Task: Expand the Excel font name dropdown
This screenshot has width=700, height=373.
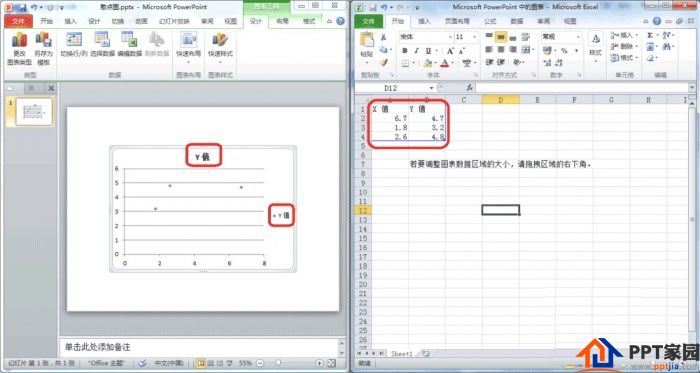Action: pos(450,37)
